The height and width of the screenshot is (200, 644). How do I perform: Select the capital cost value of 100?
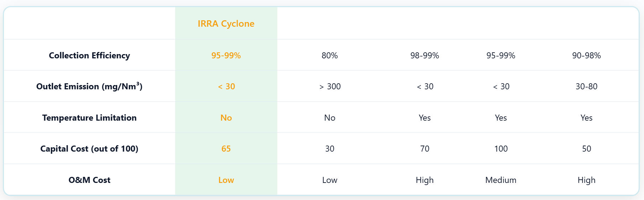coord(501,149)
